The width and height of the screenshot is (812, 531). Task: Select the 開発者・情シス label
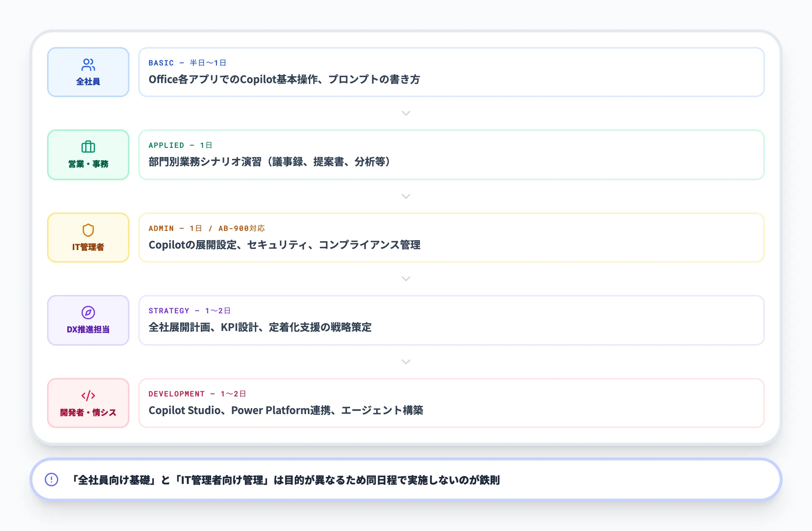88,413
